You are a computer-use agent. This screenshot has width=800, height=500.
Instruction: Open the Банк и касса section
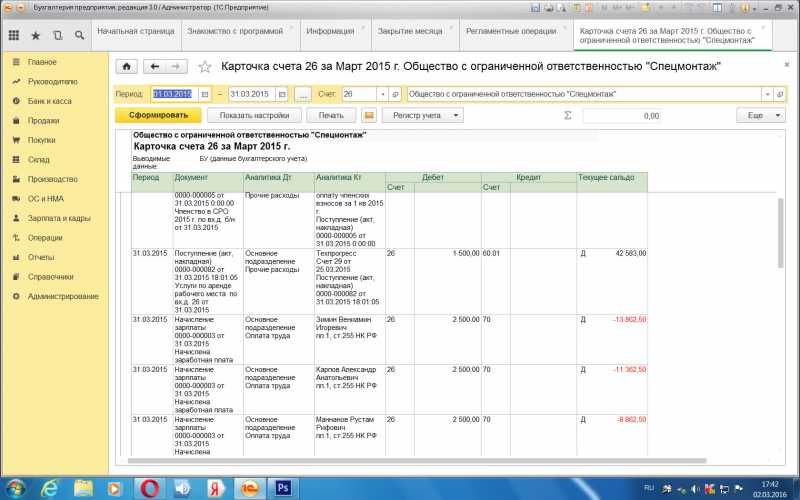49,101
